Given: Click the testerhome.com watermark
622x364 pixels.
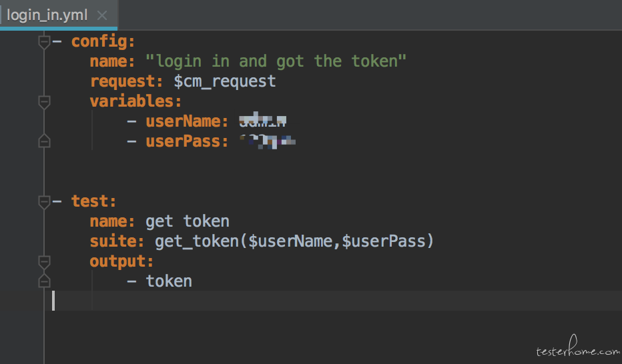Looking at the screenshot, I should 577,347.
